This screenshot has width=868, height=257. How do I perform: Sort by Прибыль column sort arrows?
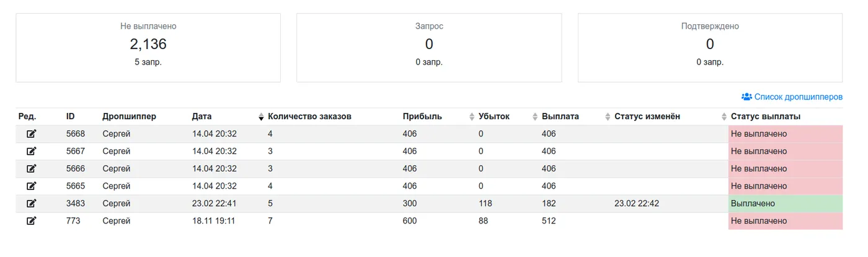[x=472, y=117]
